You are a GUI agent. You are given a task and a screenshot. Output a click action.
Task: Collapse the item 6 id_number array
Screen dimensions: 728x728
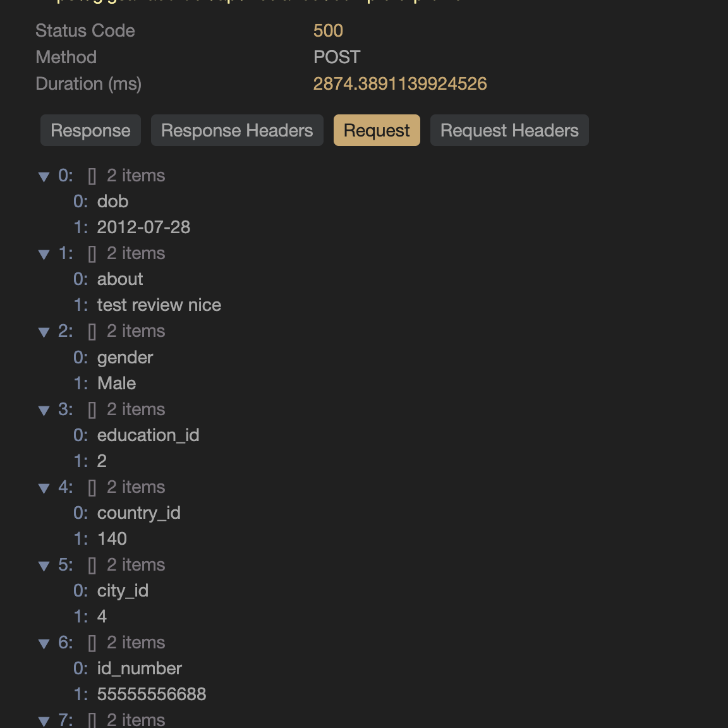click(x=44, y=643)
